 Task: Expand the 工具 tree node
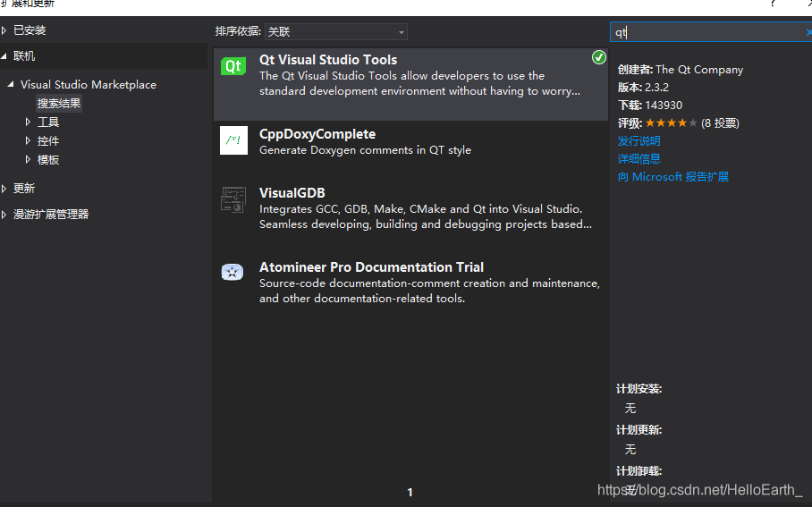pos(28,122)
